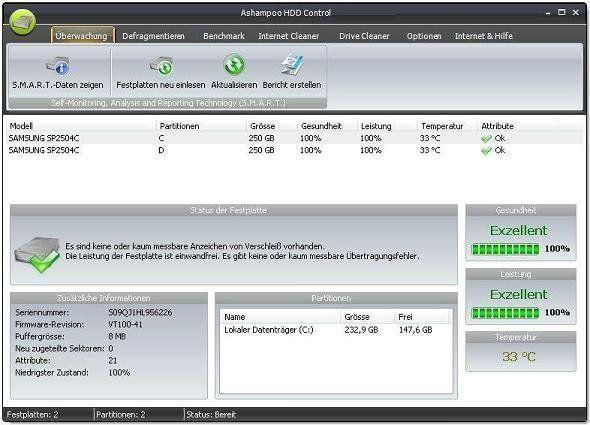Viewport: 590px width, 425px height.
Task: Switch to the Überwachung tab
Action: (82, 36)
